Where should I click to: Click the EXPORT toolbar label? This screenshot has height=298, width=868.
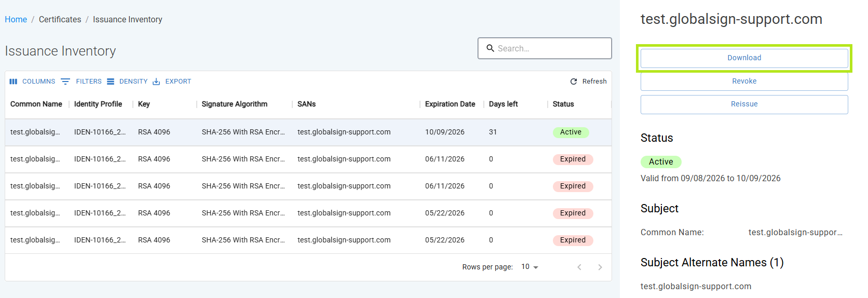178,82
